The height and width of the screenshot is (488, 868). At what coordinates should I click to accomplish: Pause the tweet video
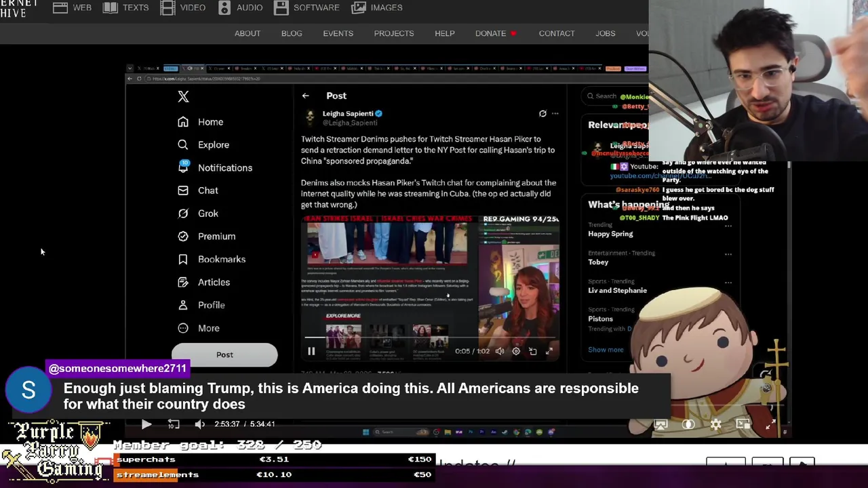coord(311,351)
